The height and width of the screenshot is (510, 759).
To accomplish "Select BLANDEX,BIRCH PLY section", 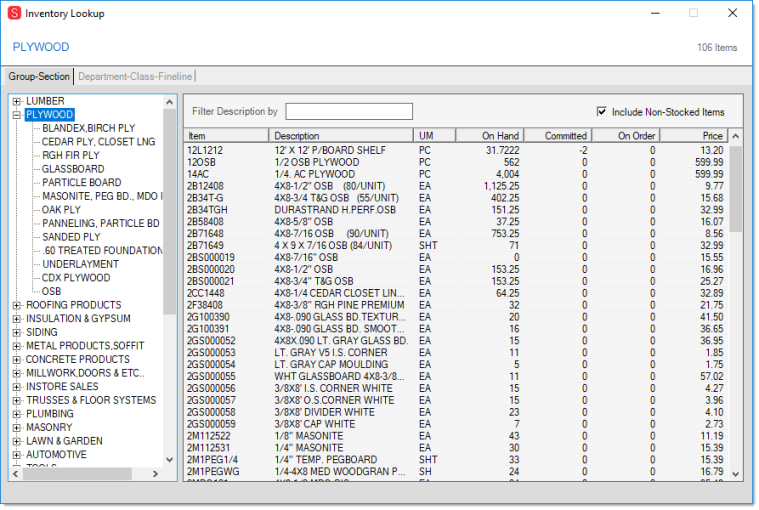I will tap(89, 128).
